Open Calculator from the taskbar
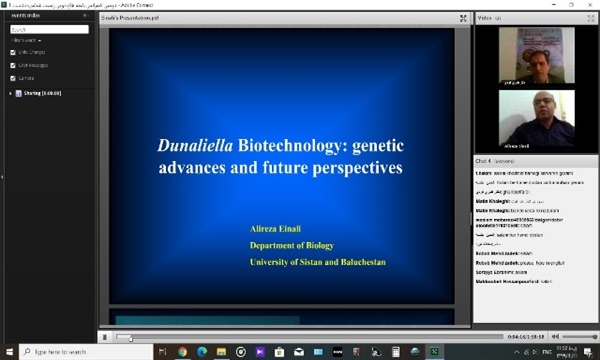 click(x=396, y=352)
